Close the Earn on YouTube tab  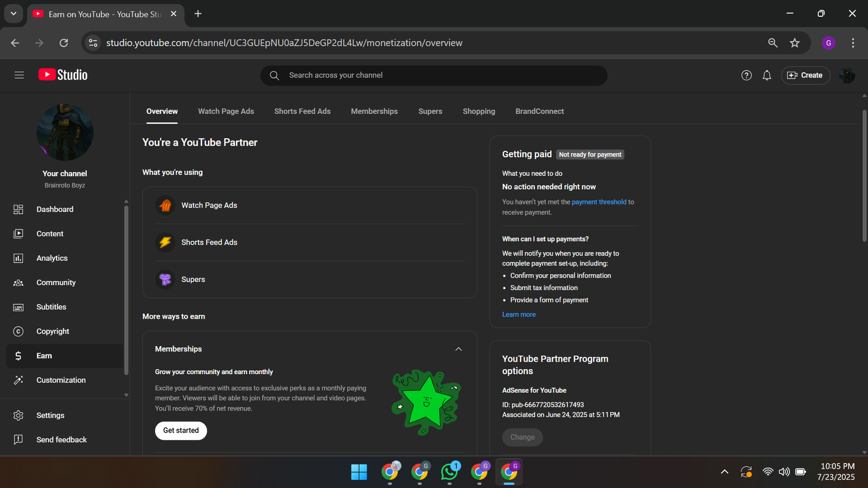point(174,14)
